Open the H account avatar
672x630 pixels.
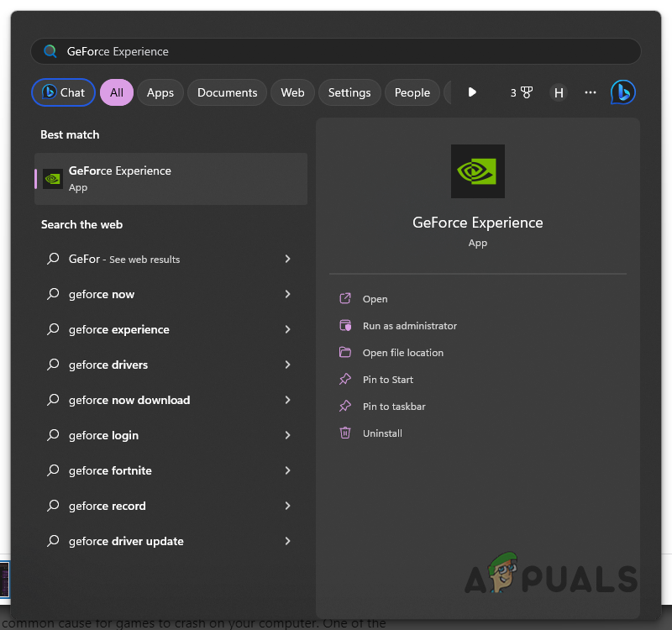559,92
